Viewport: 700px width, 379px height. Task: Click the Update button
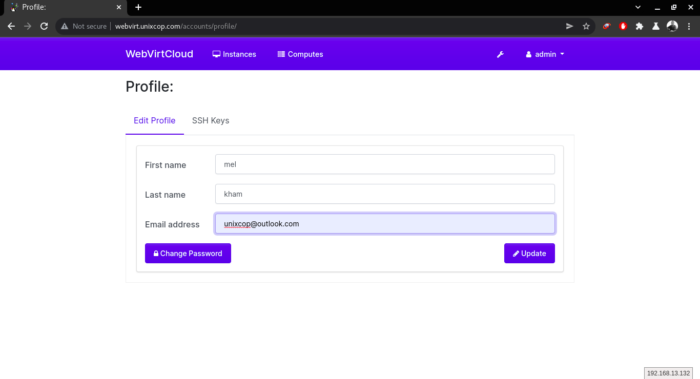coord(529,253)
